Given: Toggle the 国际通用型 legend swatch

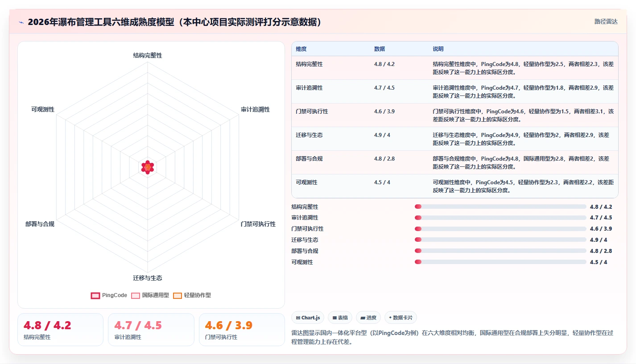Looking at the screenshot, I should pyautogui.click(x=135, y=295).
